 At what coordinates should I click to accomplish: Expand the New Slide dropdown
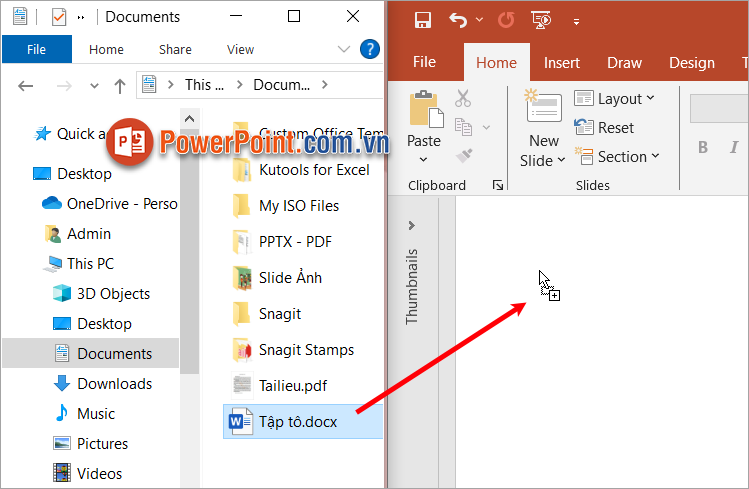tap(562, 159)
